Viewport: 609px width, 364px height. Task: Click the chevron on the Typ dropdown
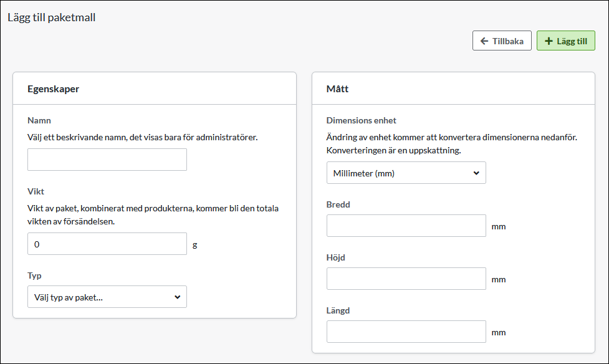point(177,297)
